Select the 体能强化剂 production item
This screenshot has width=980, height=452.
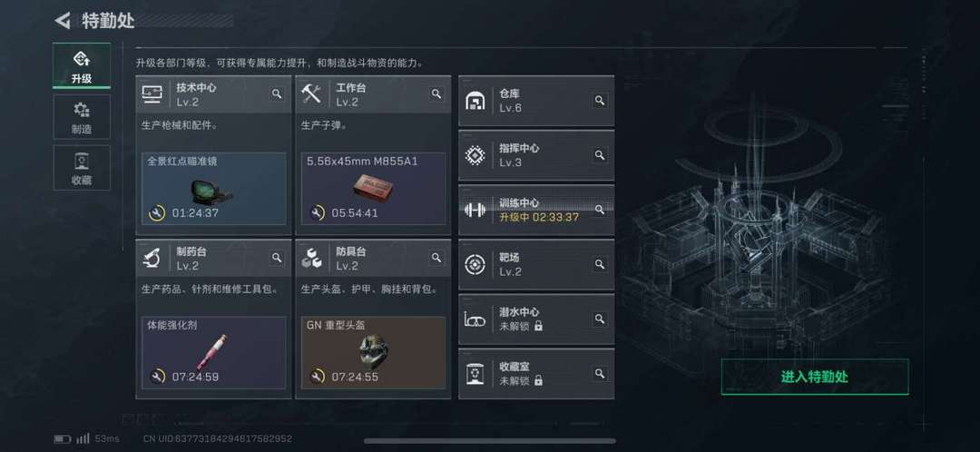214,352
